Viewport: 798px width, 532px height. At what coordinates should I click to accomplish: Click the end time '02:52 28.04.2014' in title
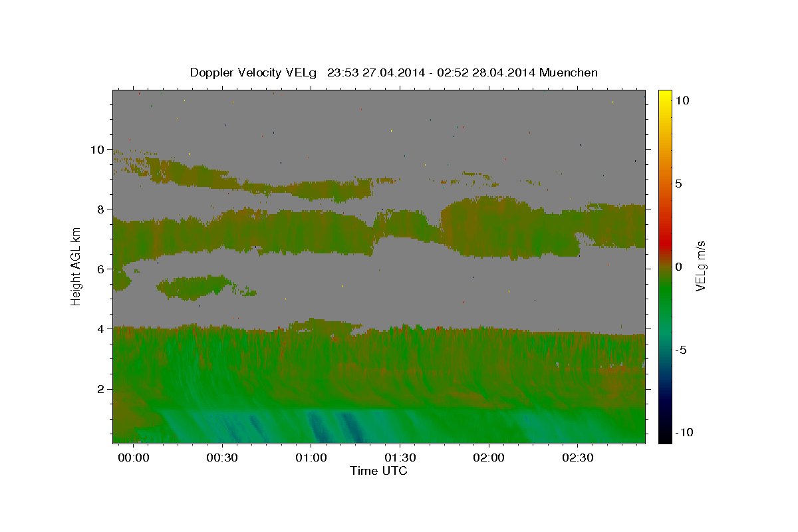(x=487, y=72)
